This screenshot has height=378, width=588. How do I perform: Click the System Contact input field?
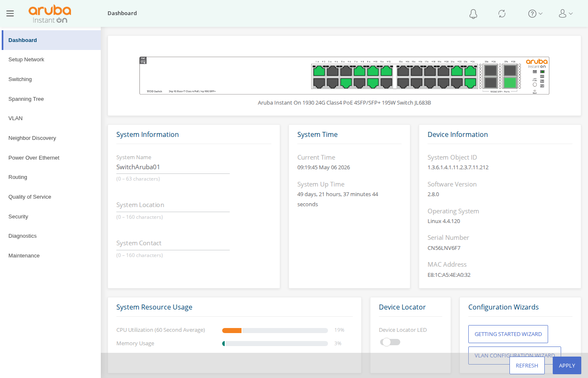pos(173,244)
